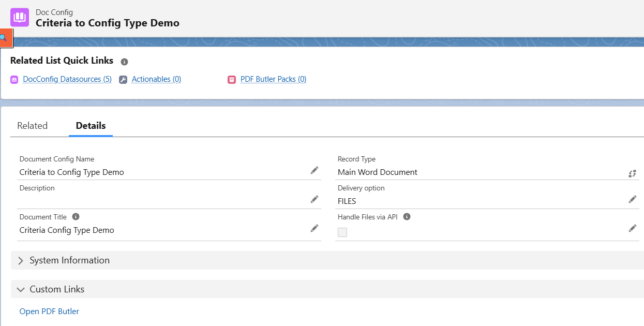Click the 'Description' field label
The height and width of the screenshot is (326, 644).
pyautogui.click(x=37, y=188)
